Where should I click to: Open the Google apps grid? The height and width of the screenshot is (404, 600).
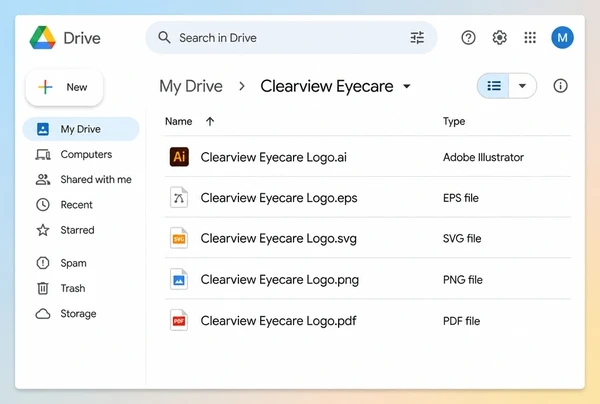pos(530,37)
